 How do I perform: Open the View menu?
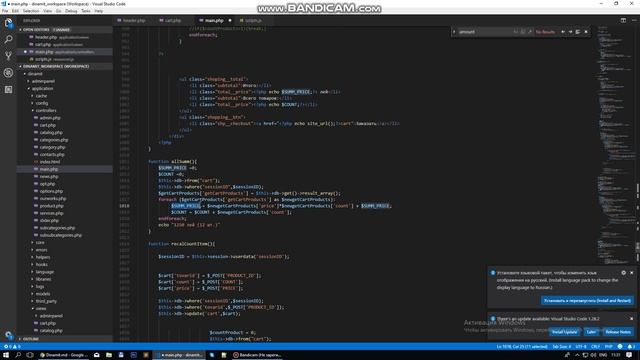pos(47,11)
